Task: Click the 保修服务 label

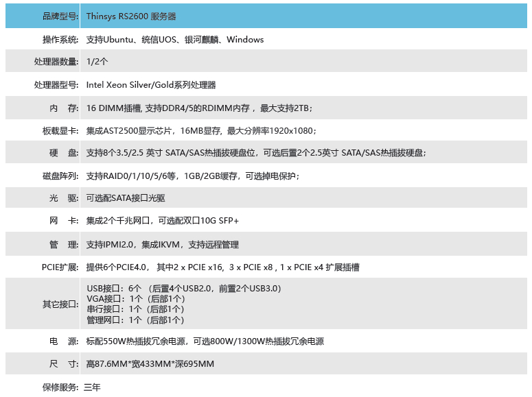Action: coord(60,387)
